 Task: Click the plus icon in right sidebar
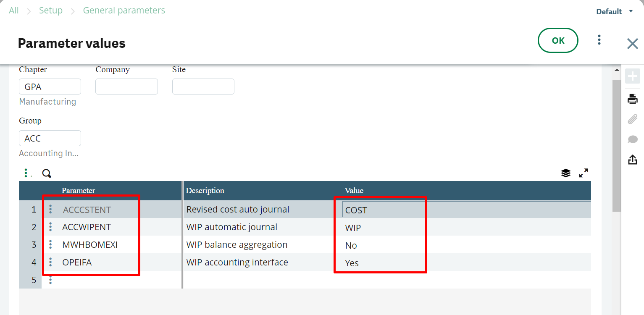click(632, 76)
